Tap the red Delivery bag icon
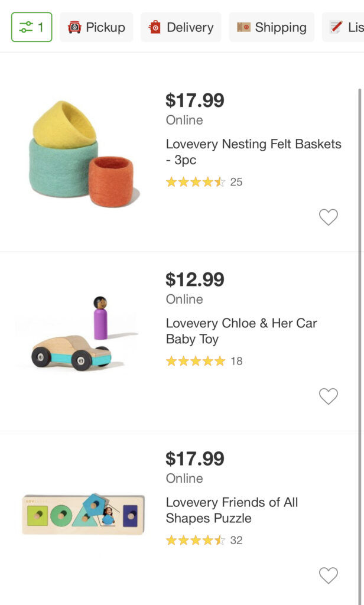The width and height of the screenshot is (364, 605). 155,27
